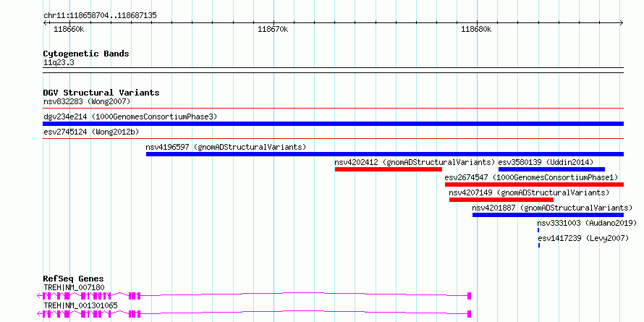Viewport: 644px width, 322px height.
Task: Click the chr11:118658704..118687135 coordinate label
Action: click(100, 16)
